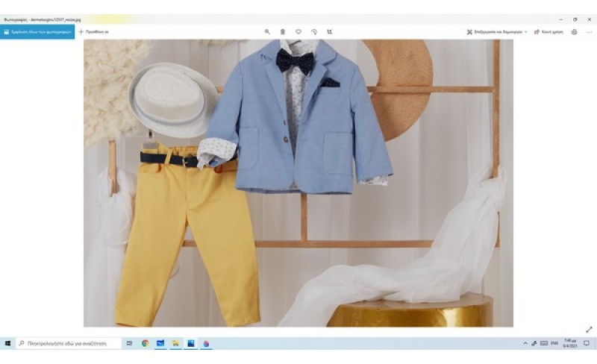Open the crop tool icon
This screenshot has width=597, height=364.
click(330, 32)
